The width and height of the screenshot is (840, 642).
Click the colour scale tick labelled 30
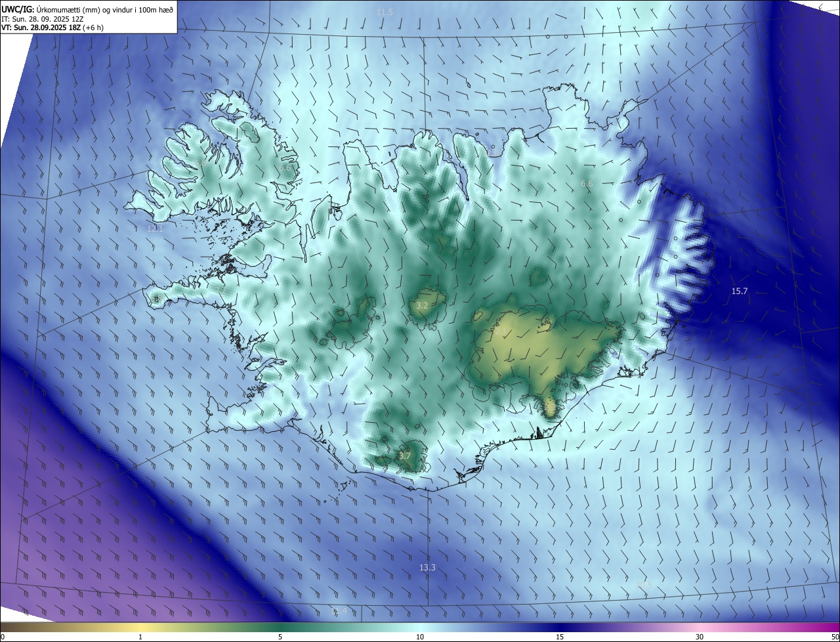tap(700, 637)
